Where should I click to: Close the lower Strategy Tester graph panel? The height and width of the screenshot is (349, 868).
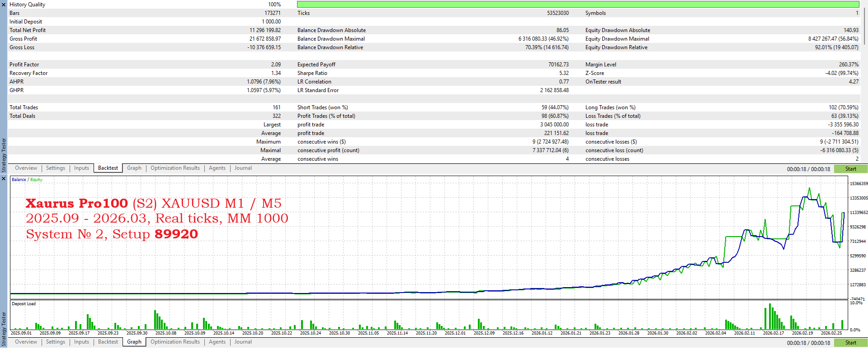(x=4, y=179)
